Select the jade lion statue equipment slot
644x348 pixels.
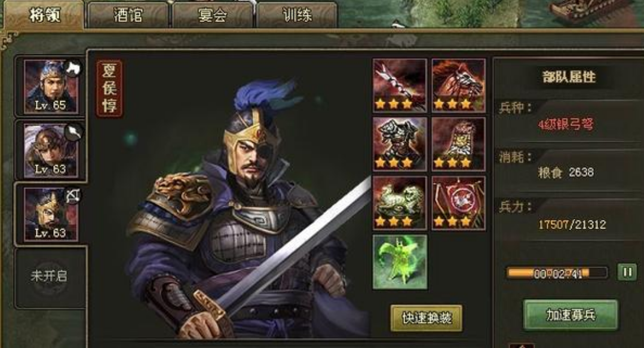(400, 203)
